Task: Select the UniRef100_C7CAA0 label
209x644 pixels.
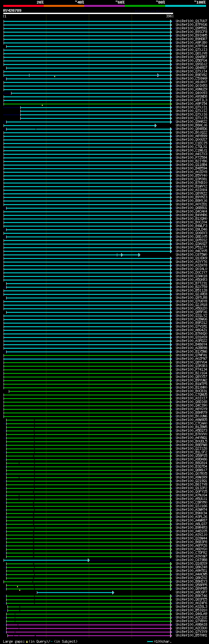Action: 191,423
